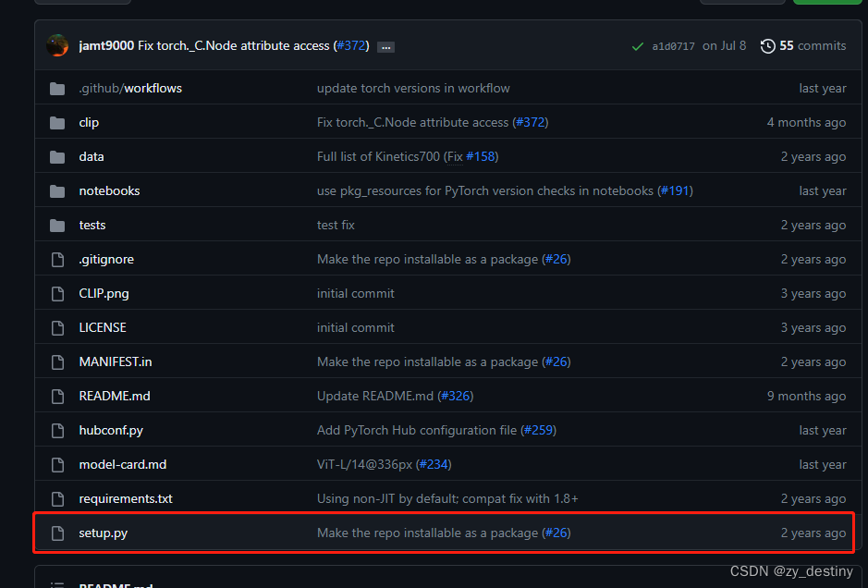The width and height of the screenshot is (868, 588).
Task: Open the .github/workflows folder
Action: tap(130, 88)
